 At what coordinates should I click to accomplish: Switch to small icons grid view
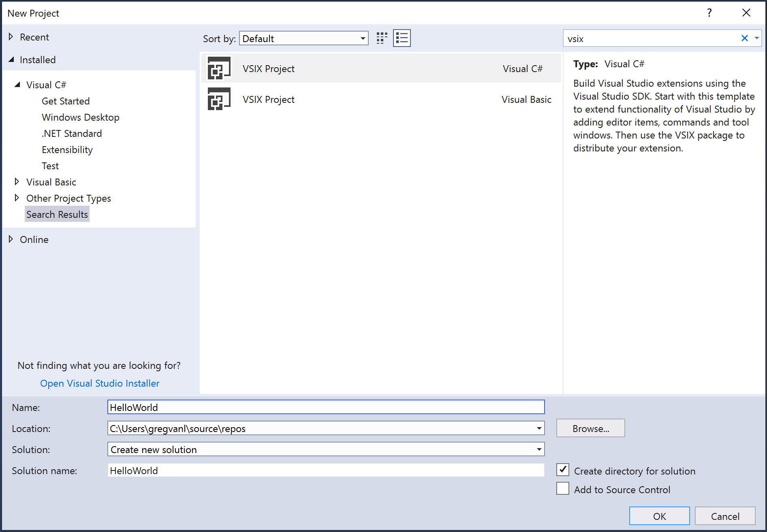(x=382, y=38)
